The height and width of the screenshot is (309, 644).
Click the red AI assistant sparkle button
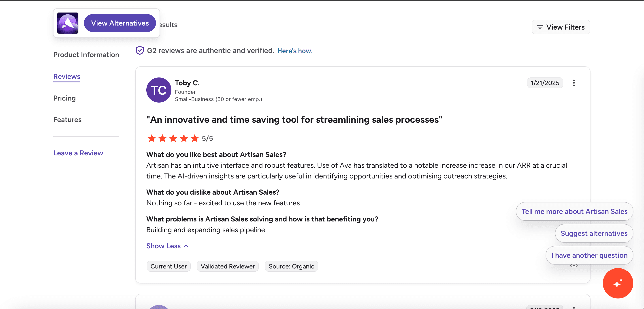618,283
